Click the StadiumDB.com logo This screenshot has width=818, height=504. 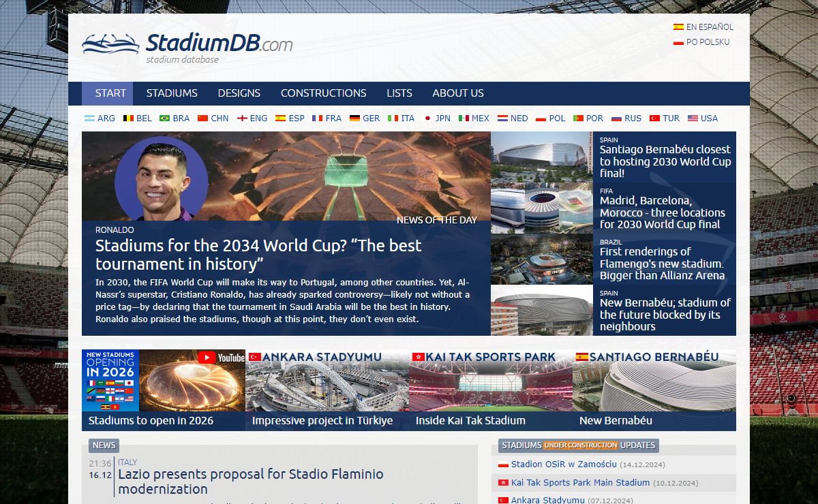[187, 46]
